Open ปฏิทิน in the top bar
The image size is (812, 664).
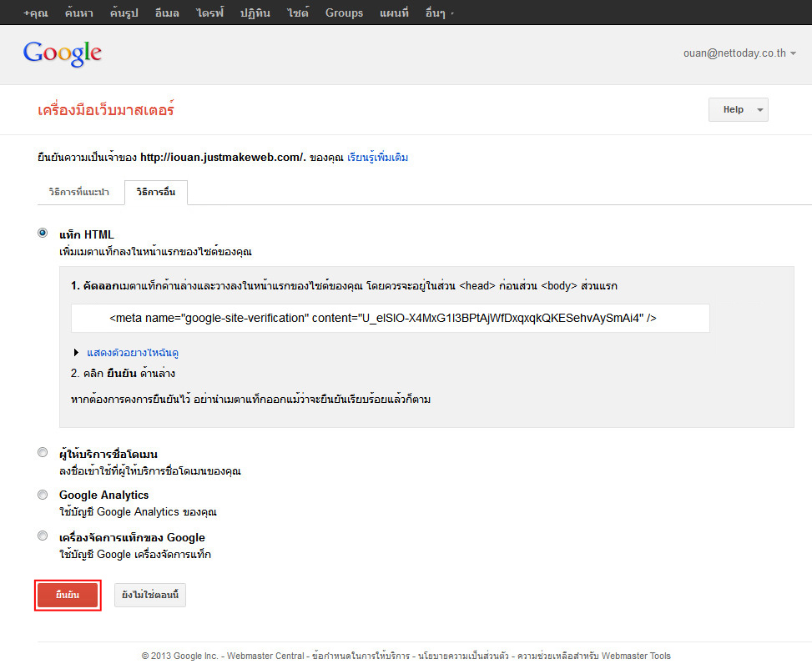pos(255,13)
